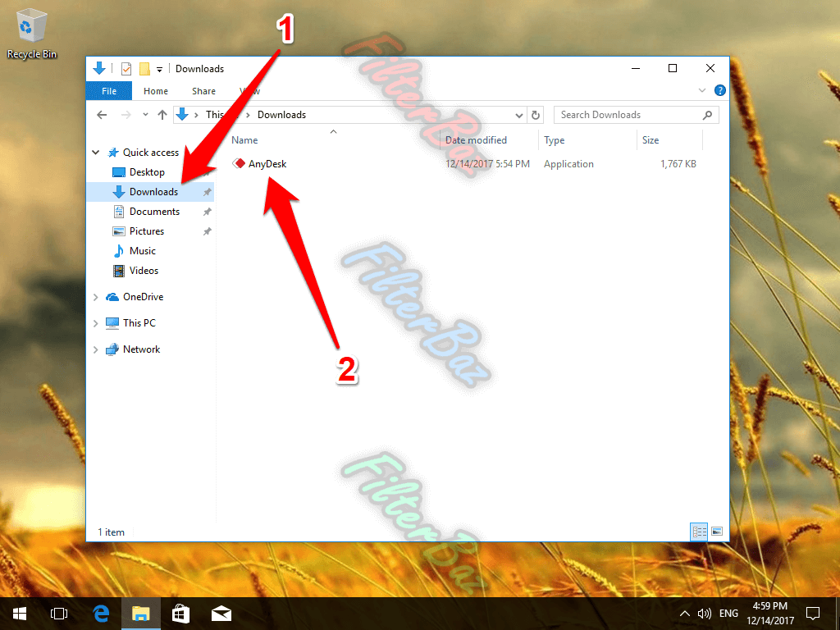The image size is (840, 630).
Task: Switch to the Share ribbon tab
Action: click(203, 91)
